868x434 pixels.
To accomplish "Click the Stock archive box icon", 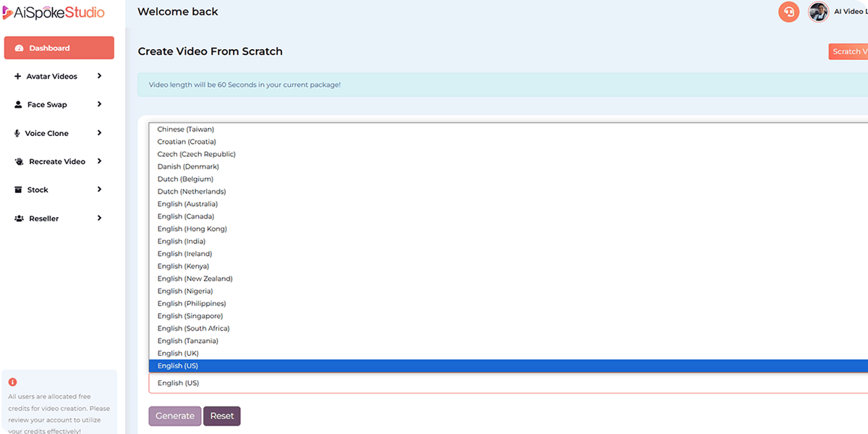I will [18, 190].
